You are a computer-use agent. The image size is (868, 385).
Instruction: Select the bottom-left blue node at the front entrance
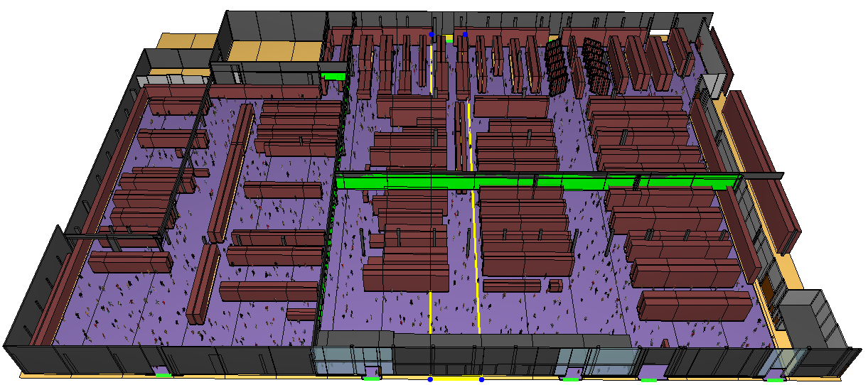point(430,379)
